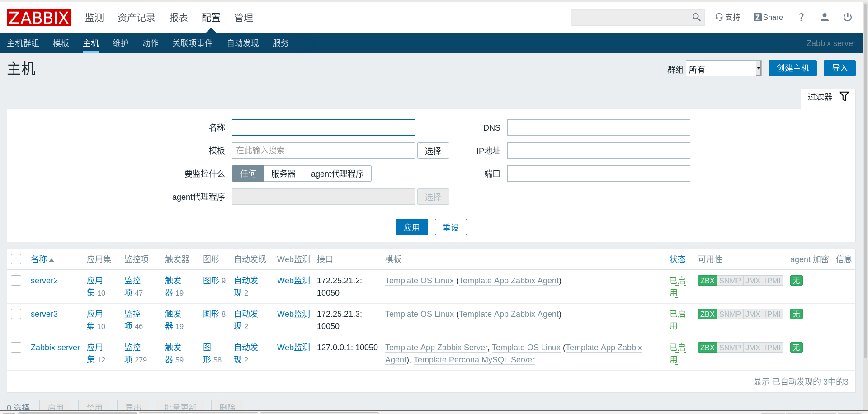
Task: Click 选择 button next to 模板 field
Action: tap(433, 151)
